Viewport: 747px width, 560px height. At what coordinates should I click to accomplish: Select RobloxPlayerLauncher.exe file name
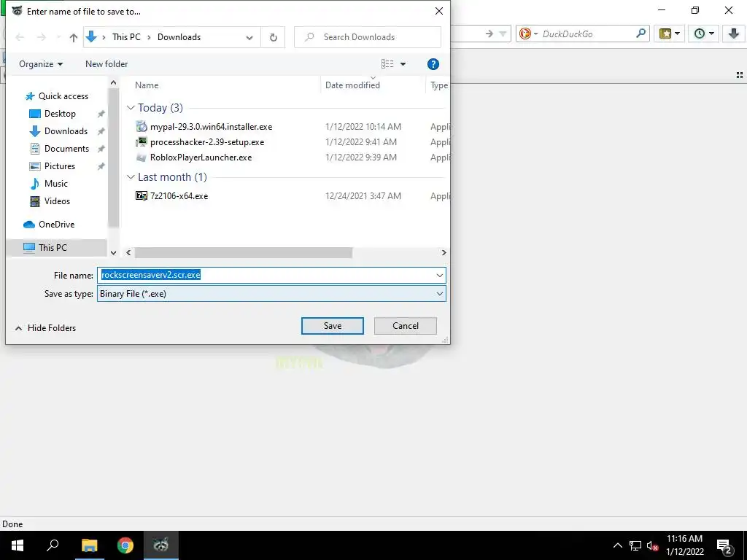coord(201,157)
